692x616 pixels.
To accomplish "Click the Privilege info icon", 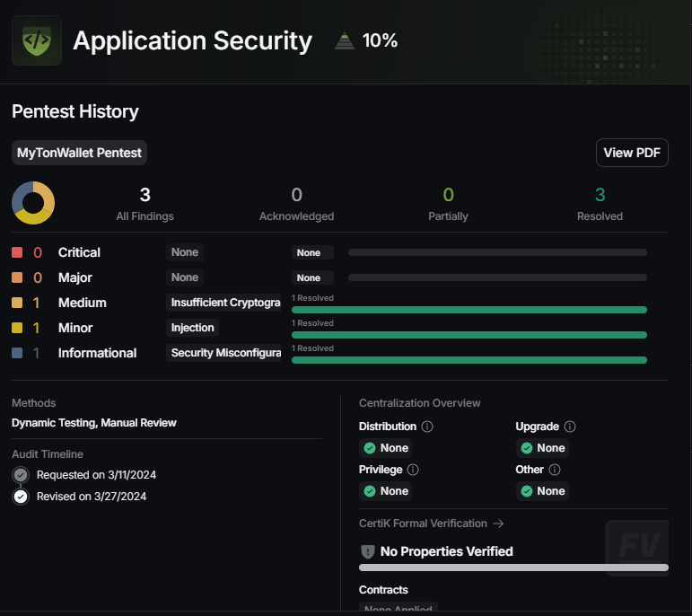I will click(413, 470).
